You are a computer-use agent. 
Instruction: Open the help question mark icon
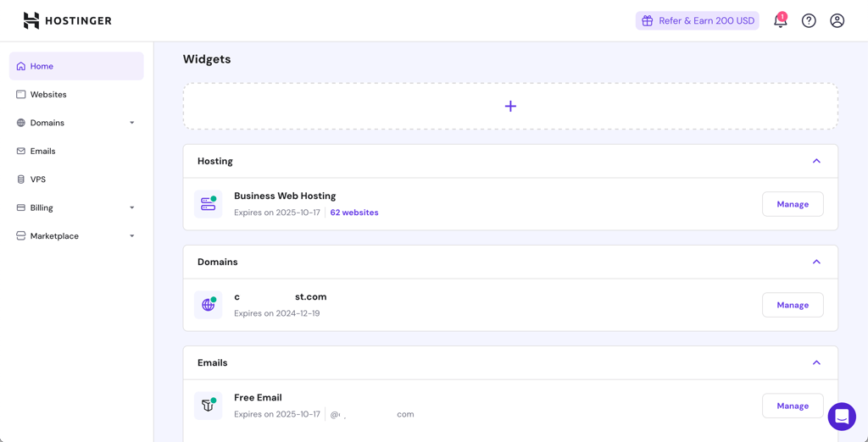pyautogui.click(x=809, y=20)
